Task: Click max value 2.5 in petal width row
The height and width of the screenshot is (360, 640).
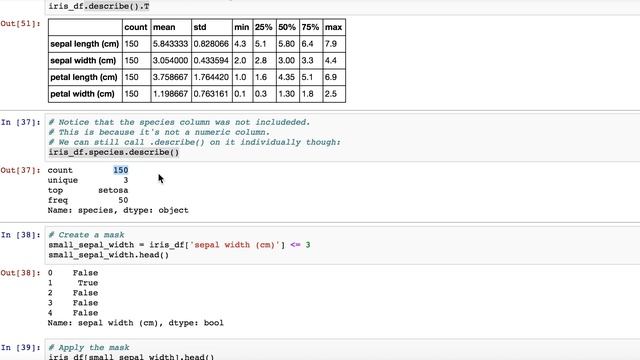Action: coord(331,94)
